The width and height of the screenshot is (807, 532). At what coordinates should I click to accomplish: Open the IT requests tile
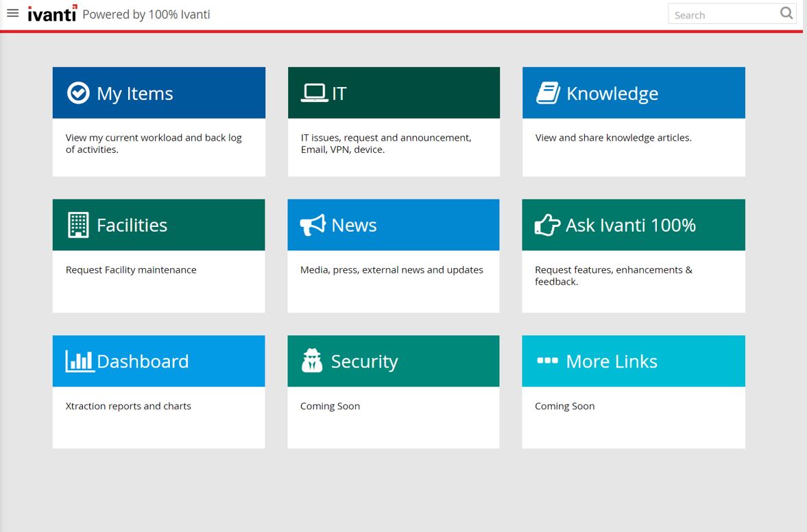[x=394, y=121]
